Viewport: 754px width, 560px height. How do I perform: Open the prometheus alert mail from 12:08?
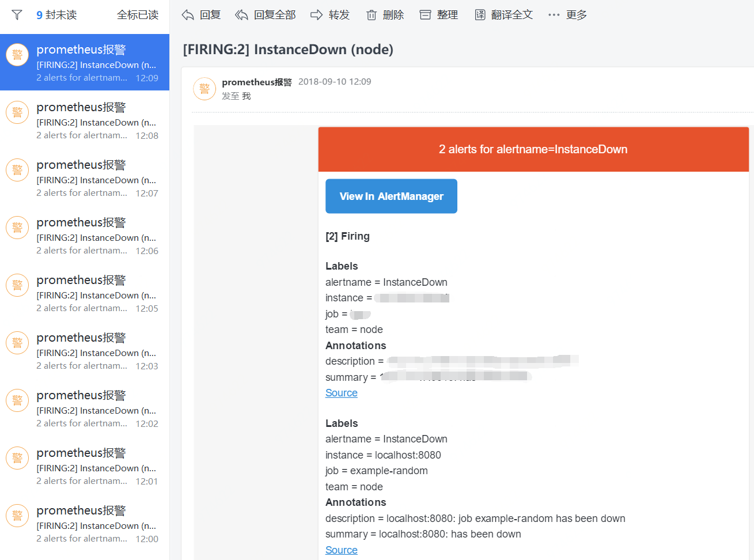(85, 120)
